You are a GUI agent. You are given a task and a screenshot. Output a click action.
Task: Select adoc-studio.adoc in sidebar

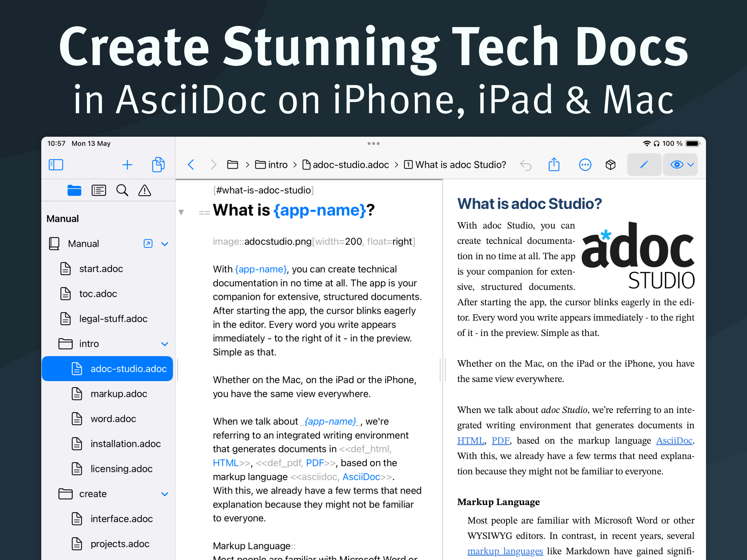(x=107, y=369)
